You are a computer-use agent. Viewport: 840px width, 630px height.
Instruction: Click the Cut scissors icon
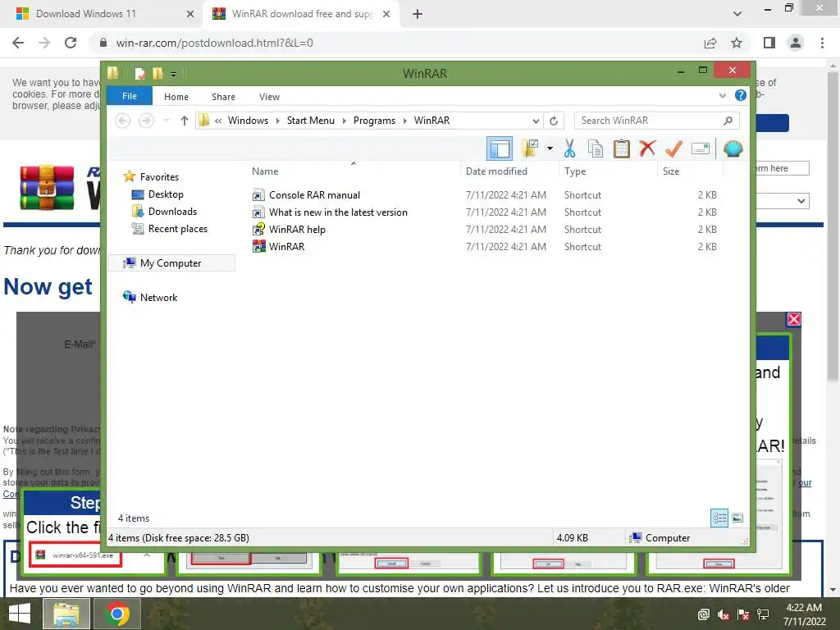[569, 148]
